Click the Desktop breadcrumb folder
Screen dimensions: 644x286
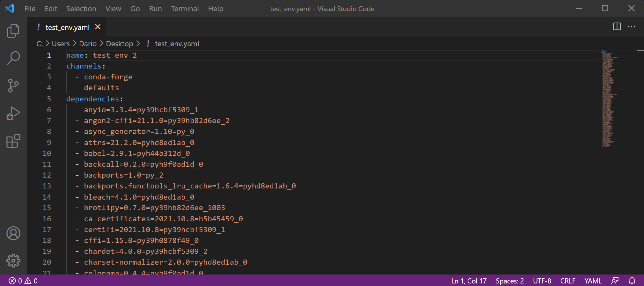coord(119,44)
